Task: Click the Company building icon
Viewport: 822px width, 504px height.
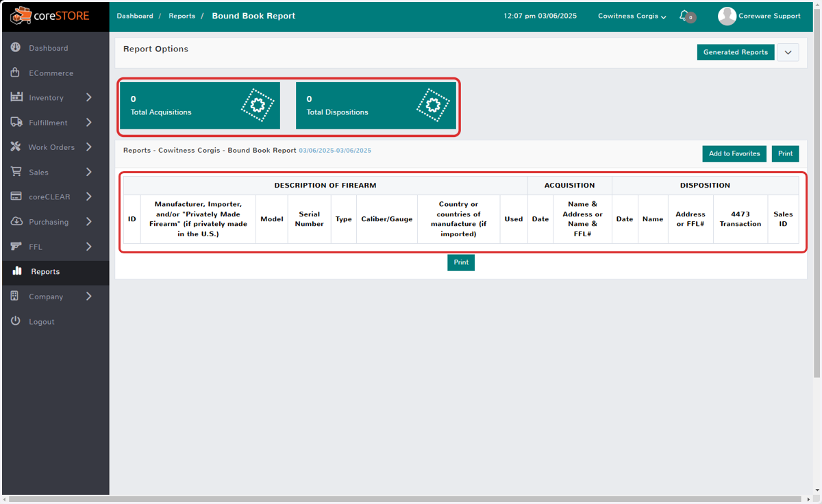Action: point(15,296)
